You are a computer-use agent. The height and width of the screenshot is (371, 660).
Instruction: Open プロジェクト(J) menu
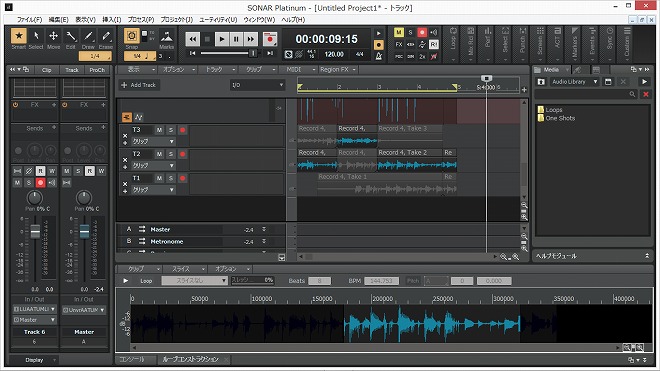pyautogui.click(x=177, y=19)
